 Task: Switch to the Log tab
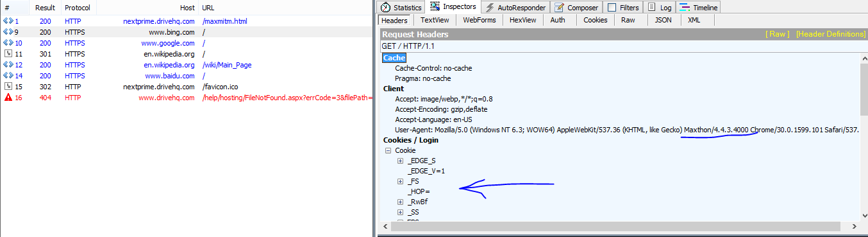point(660,8)
